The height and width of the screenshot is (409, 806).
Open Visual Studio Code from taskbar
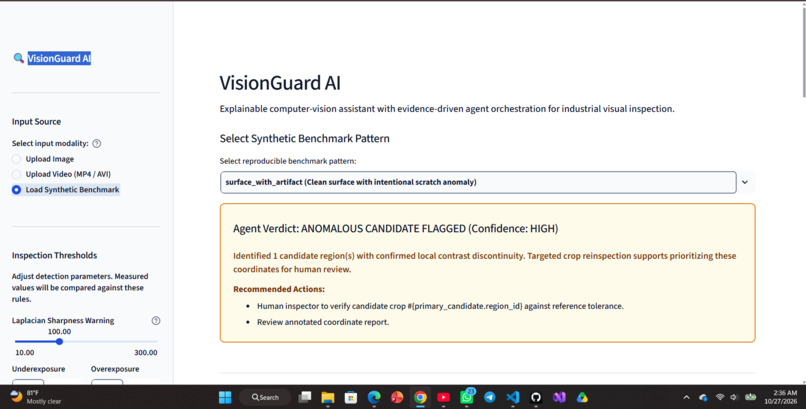(x=513, y=397)
